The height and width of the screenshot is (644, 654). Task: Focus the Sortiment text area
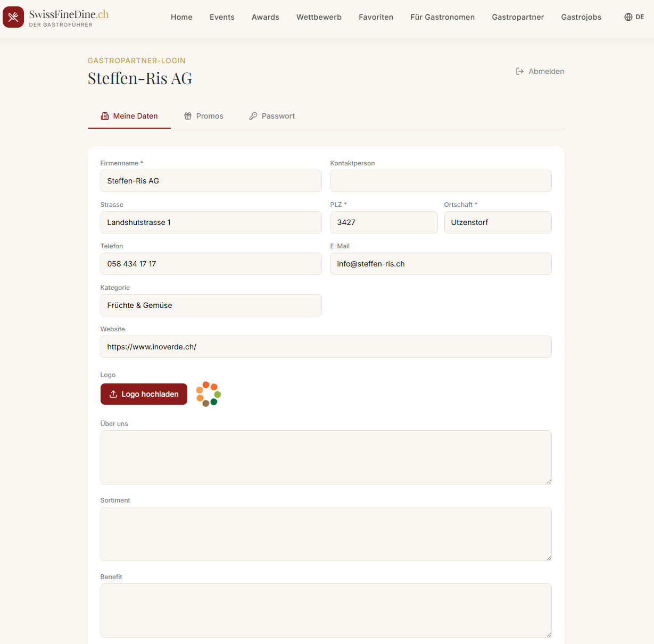tap(326, 534)
